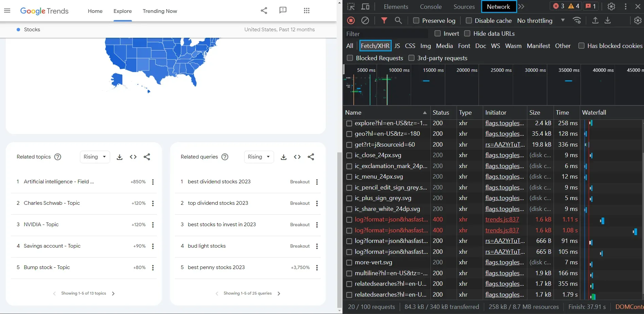This screenshot has width=644, height=314.
Task: Open the Trending Now tab
Action: (x=160, y=11)
